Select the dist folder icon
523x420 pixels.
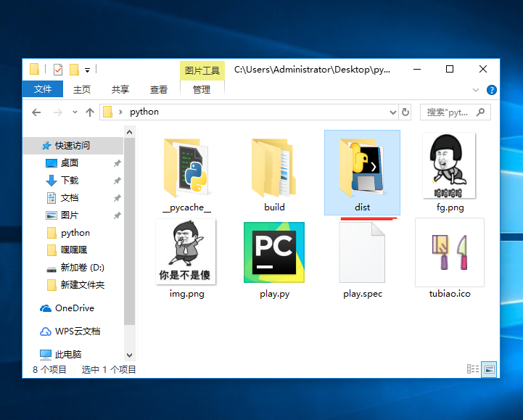(362, 168)
